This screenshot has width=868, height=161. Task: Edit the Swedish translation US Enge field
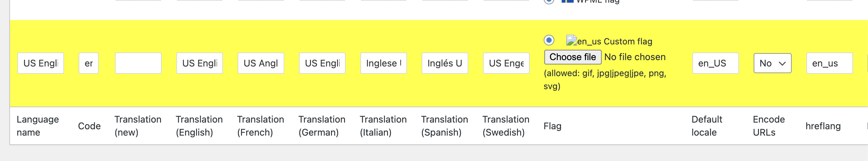[x=506, y=63]
